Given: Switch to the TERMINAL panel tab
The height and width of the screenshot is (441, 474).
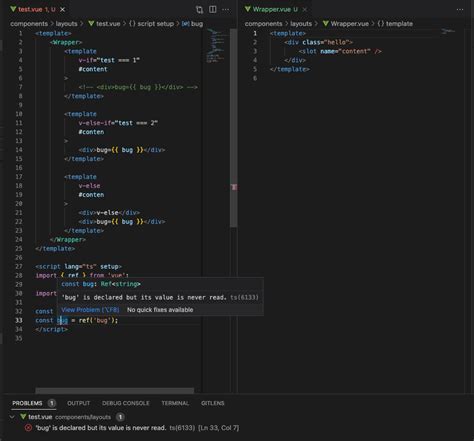Looking at the screenshot, I should pyautogui.click(x=175, y=403).
